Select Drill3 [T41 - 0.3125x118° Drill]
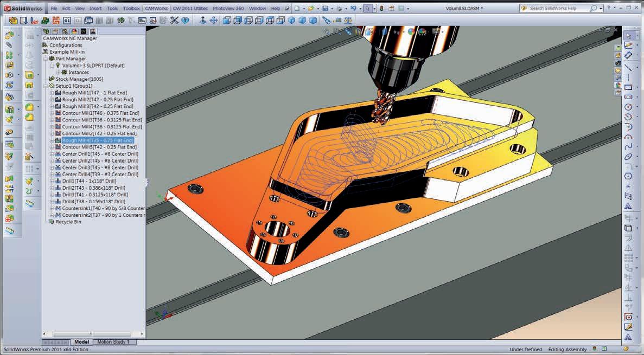 pos(95,195)
